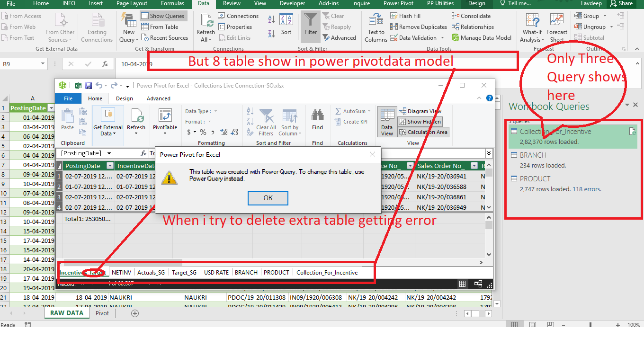644x338 pixels.
Task: Switch to Diagram View in Power Pivot
Action: (x=420, y=111)
